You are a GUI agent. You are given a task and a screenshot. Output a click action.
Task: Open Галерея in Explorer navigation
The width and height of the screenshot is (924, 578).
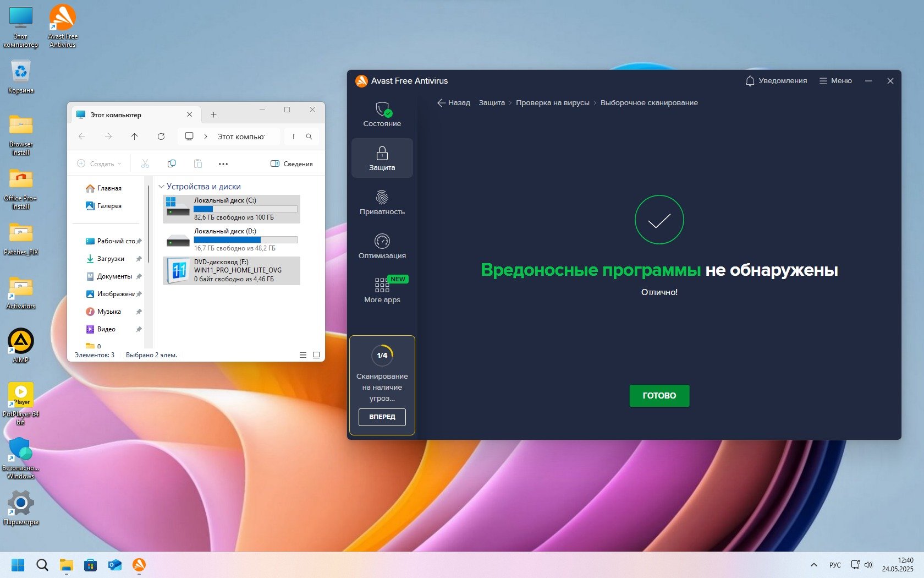coord(104,206)
